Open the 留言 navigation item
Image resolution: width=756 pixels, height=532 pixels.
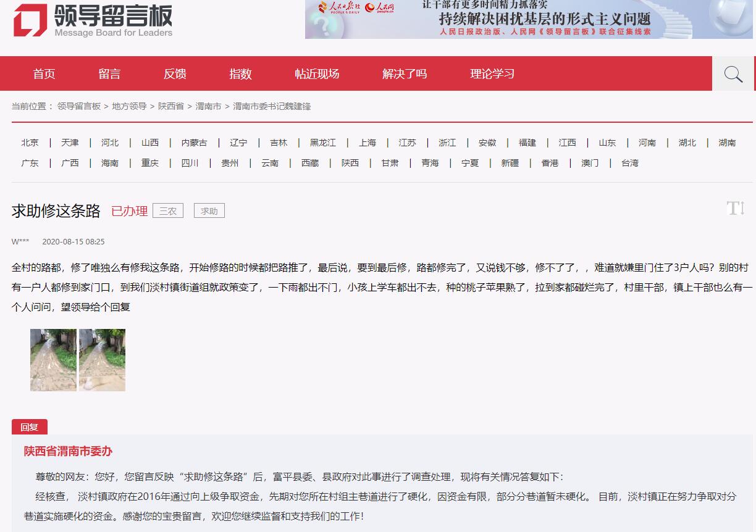tap(109, 74)
